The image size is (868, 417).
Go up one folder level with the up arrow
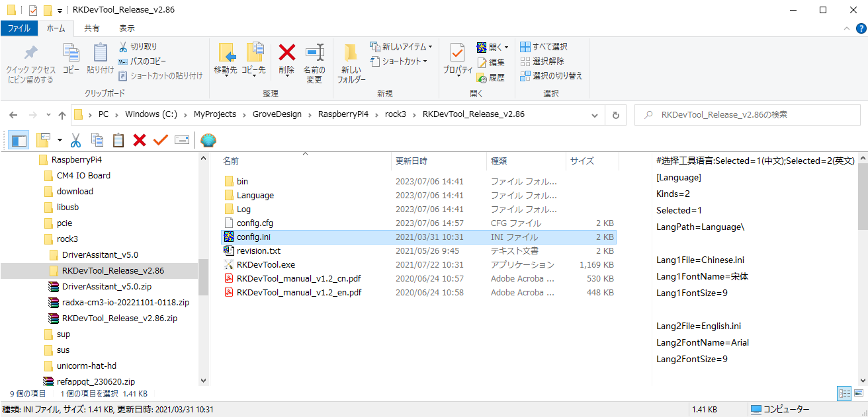tap(62, 115)
